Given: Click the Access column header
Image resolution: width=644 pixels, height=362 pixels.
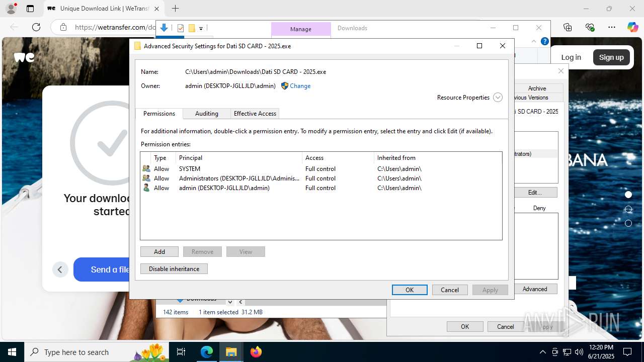Looking at the screenshot, I should [x=338, y=158].
